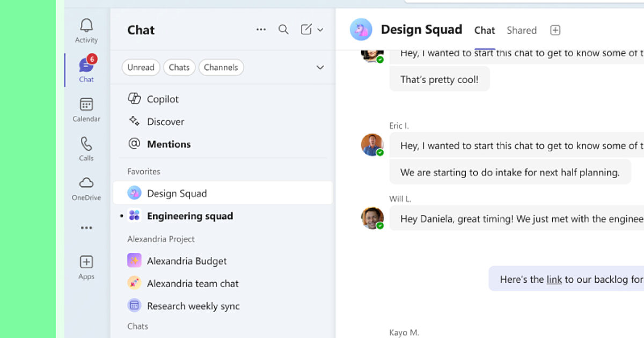Open Mentions in the chat list
The width and height of the screenshot is (644, 338).
pos(223,144)
